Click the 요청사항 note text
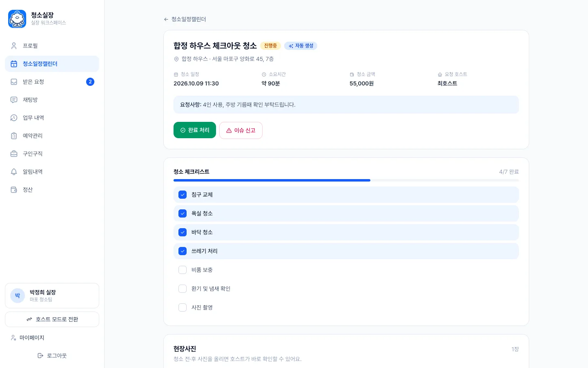 (x=238, y=105)
